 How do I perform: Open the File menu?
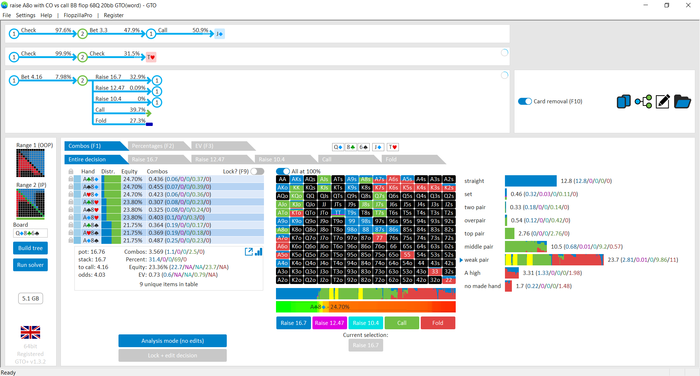coord(7,15)
